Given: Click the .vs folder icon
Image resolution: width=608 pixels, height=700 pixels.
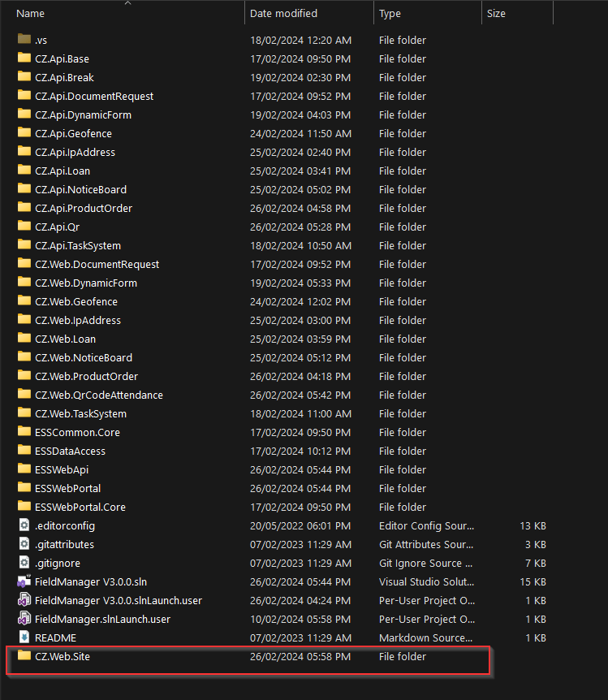Looking at the screenshot, I should [24, 39].
